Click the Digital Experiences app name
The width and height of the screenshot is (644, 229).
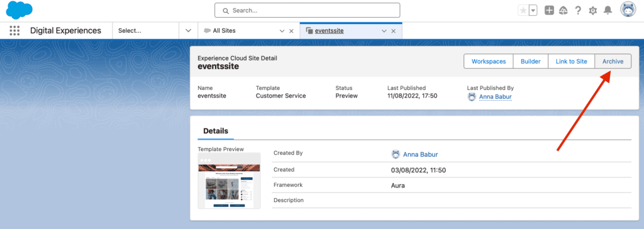(65, 31)
